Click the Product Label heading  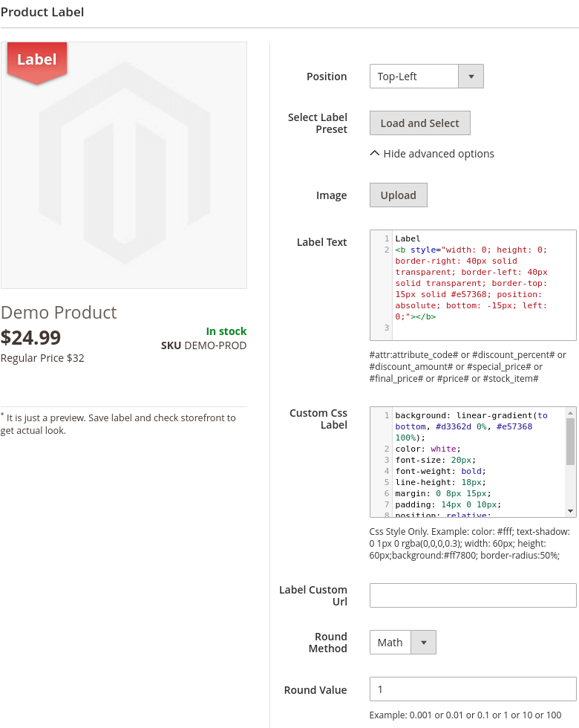pos(42,12)
